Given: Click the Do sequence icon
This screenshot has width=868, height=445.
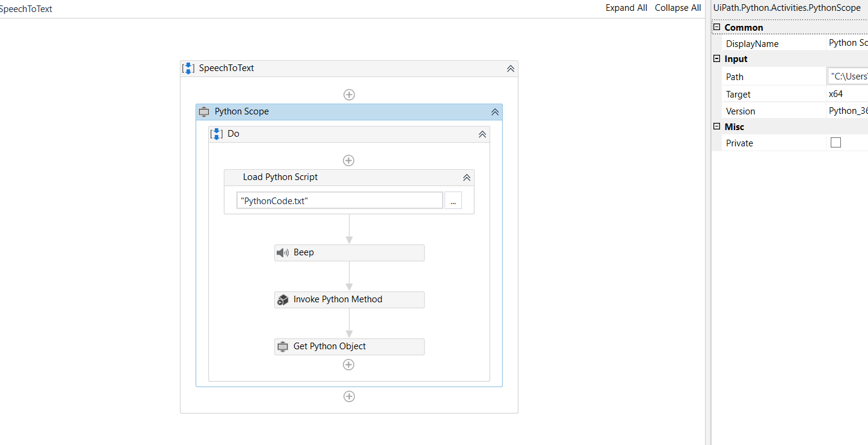Looking at the screenshot, I should 217,134.
